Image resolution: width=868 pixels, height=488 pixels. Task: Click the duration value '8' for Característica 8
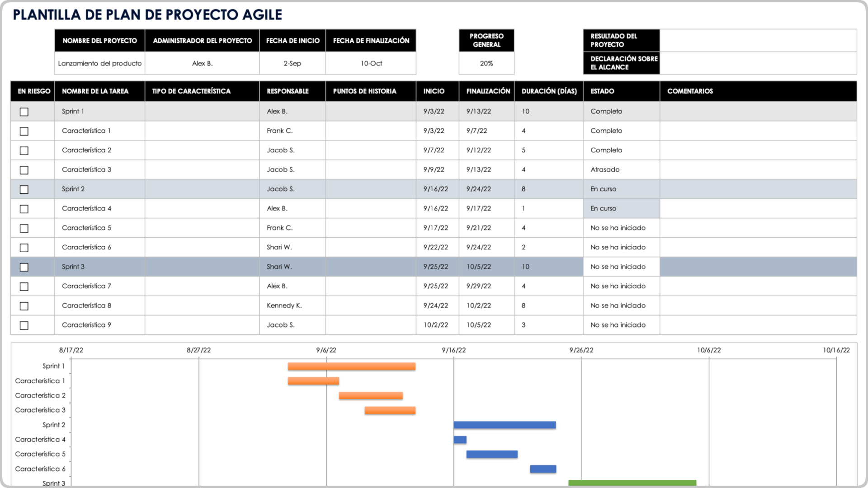click(x=524, y=306)
